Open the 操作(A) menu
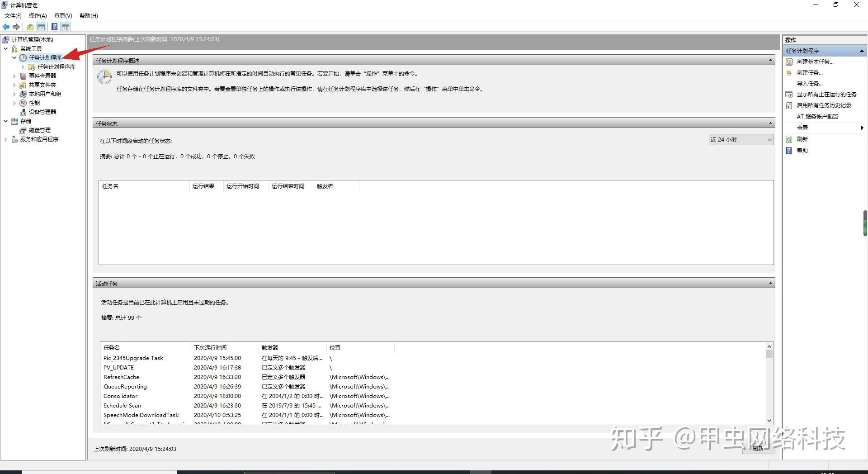This screenshot has width=868, height=474. (x=38, y=16)
